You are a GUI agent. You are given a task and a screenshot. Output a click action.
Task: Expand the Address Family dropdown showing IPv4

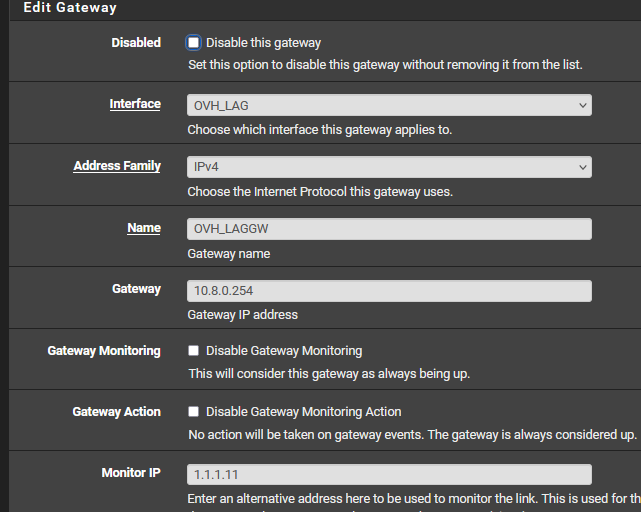click(x=389, y=167)
